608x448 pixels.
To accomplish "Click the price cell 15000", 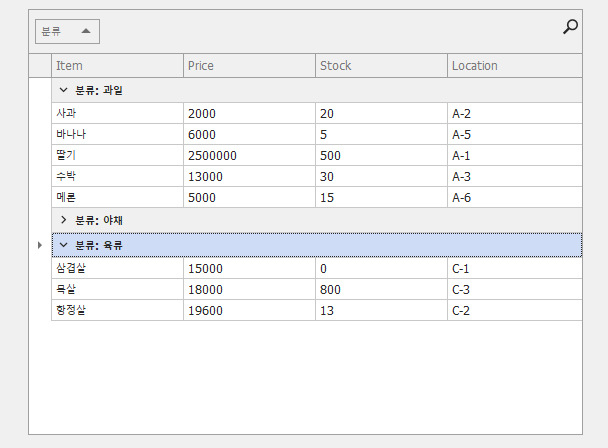I will point(249,268).
